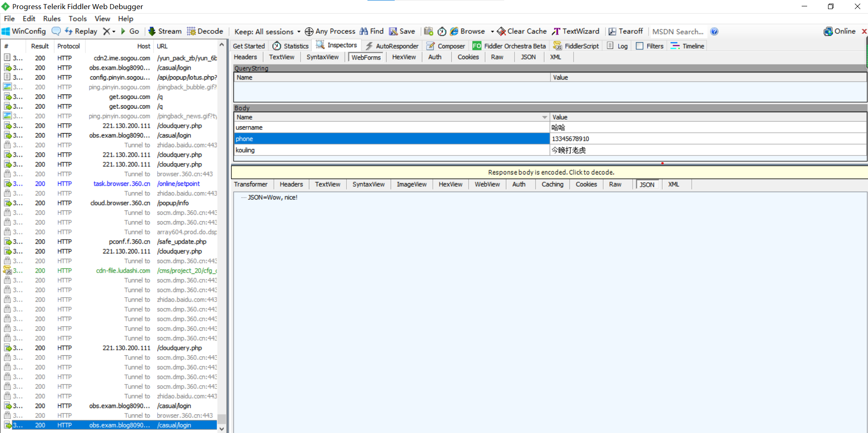Toggle Decode mode on the toolbar
This screenshot has height=433, width=868.
[x=205, y=31]
